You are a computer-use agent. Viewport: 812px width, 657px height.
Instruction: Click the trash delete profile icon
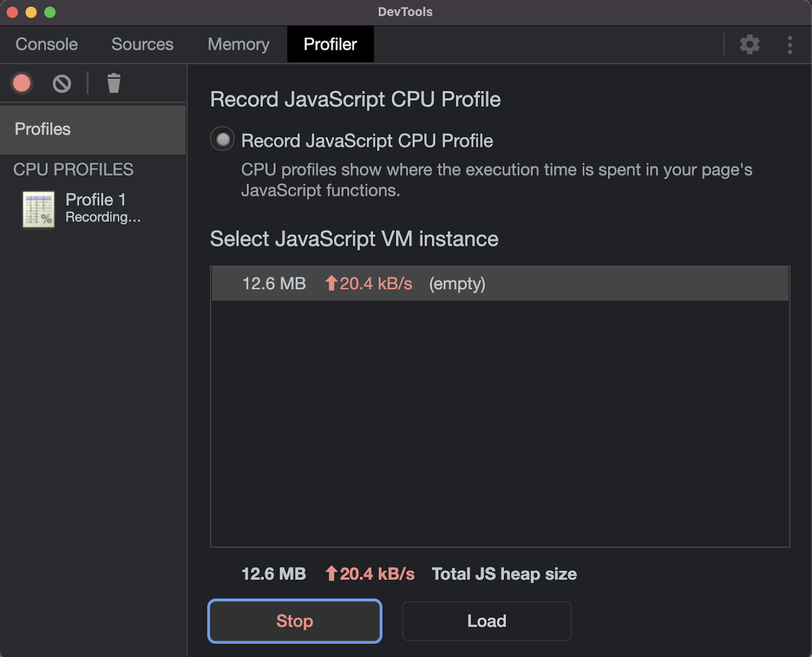coord(114,83)
